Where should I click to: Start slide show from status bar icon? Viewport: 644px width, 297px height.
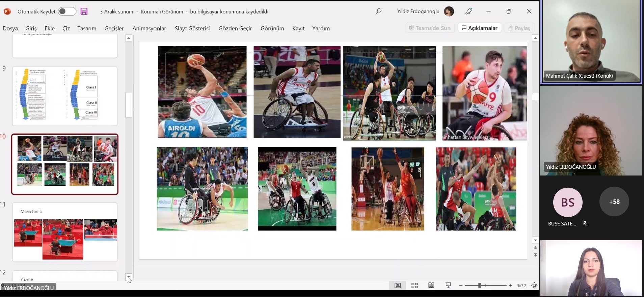click(x=448, y=286)
